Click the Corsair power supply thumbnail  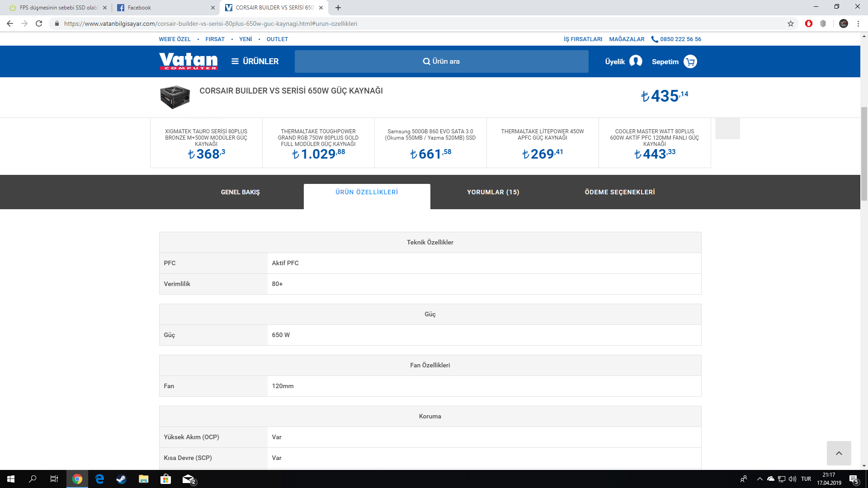click(x=175, y=97)
